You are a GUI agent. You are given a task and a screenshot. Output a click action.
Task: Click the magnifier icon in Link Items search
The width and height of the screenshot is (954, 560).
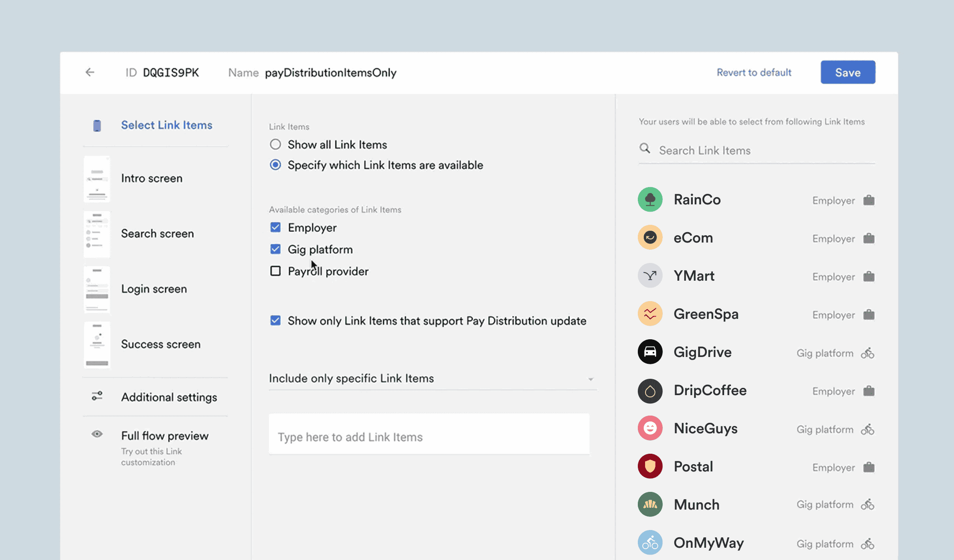click(645, 148)
